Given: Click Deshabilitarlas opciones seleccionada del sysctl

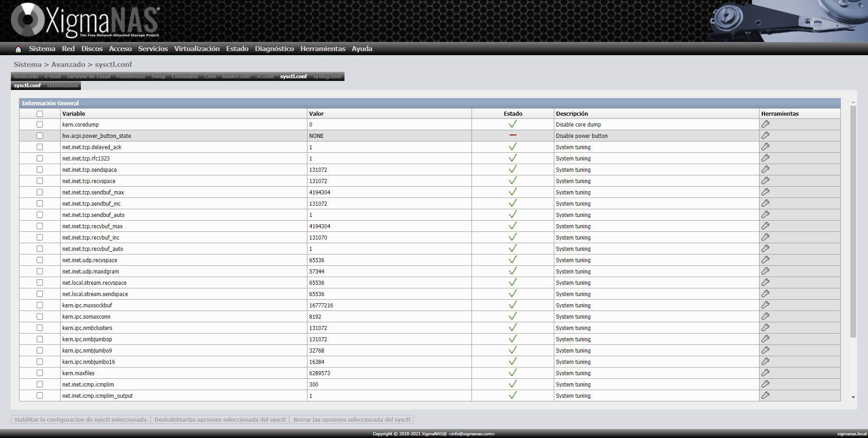Looking at the screenshot, I should [x=220, y=420].
